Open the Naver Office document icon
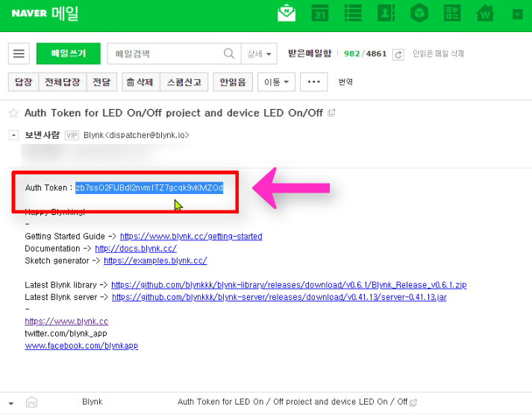The height and width of the screenshot is (418, 532). pos(452,13)
